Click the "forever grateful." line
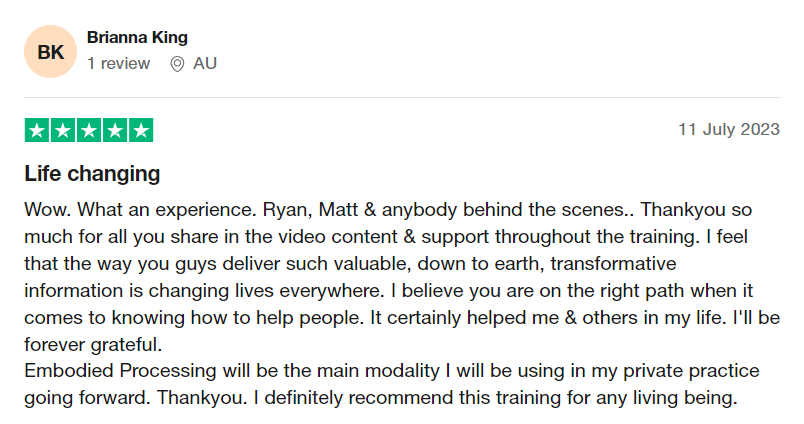 (x=93, y=345)
